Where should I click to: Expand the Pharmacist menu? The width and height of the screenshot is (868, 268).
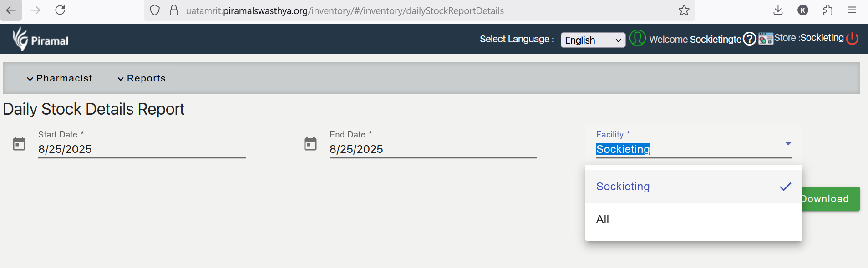click(60, 78)
